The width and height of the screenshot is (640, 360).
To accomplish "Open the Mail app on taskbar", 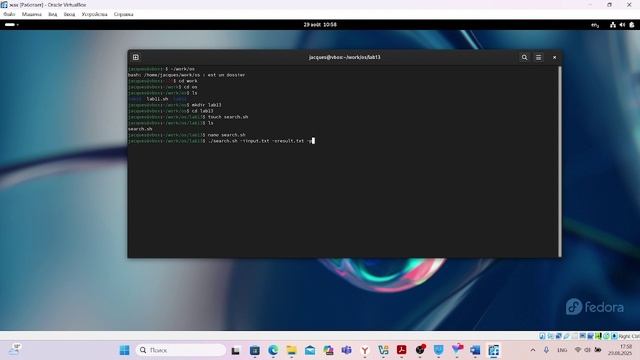I will (310, 350).
